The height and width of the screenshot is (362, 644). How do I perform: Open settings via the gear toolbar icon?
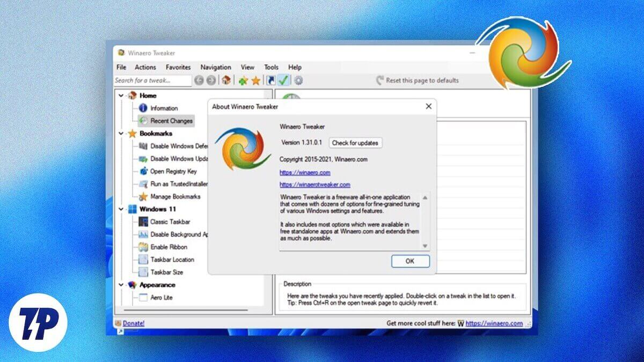(x=298, y=80)
